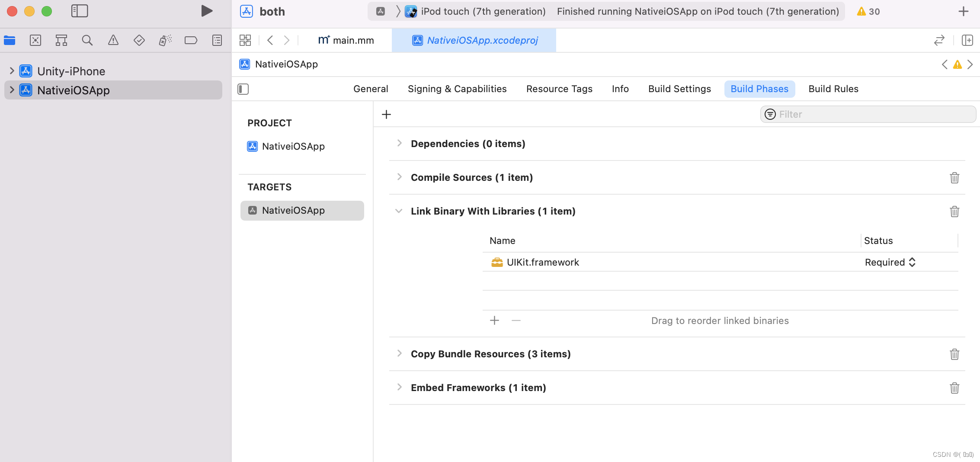Click the add editor split icon
Image resolution: width=980 pixels, height=462 pixels.
coord(967,40)
